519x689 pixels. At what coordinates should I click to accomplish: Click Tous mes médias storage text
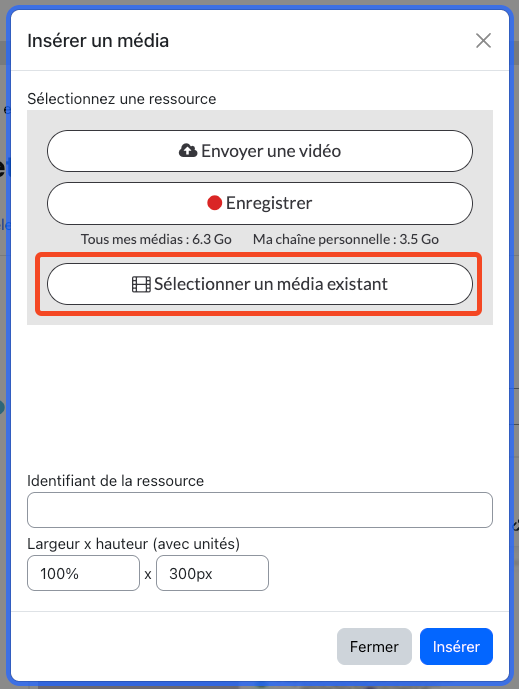point(156,239)
